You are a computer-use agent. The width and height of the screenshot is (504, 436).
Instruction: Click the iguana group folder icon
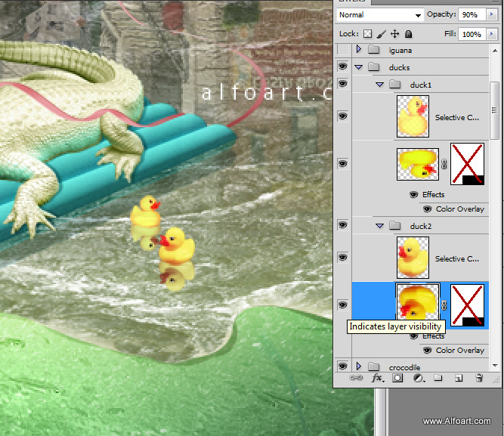point(373,50)
